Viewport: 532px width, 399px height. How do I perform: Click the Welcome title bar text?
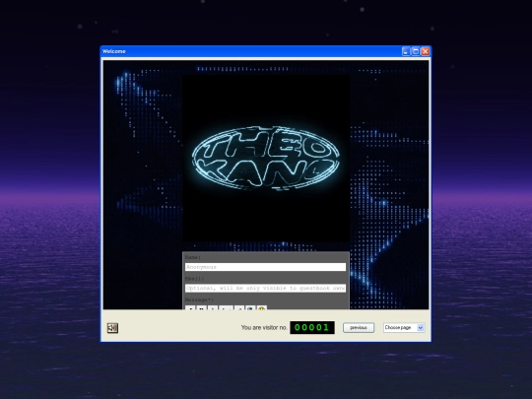click(114, 51)
